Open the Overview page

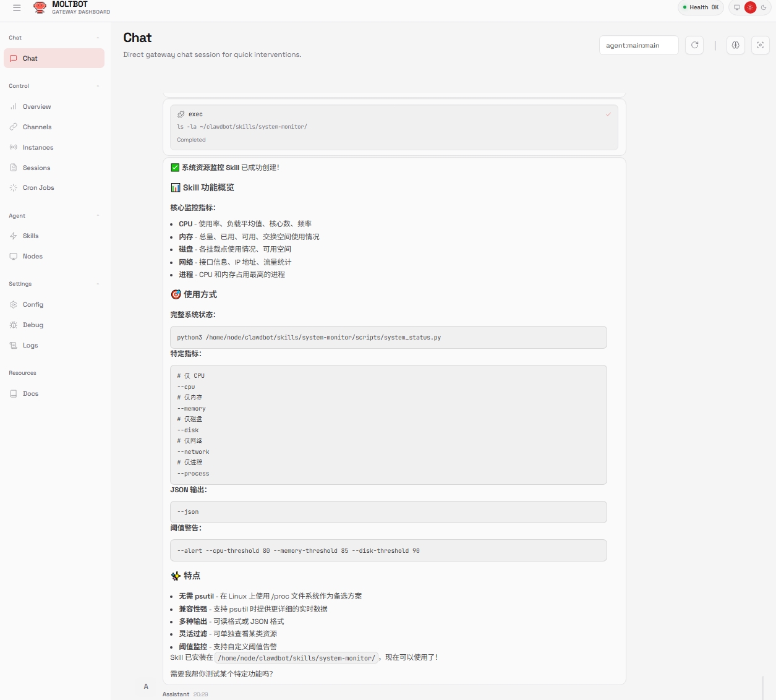coord(36,107)
